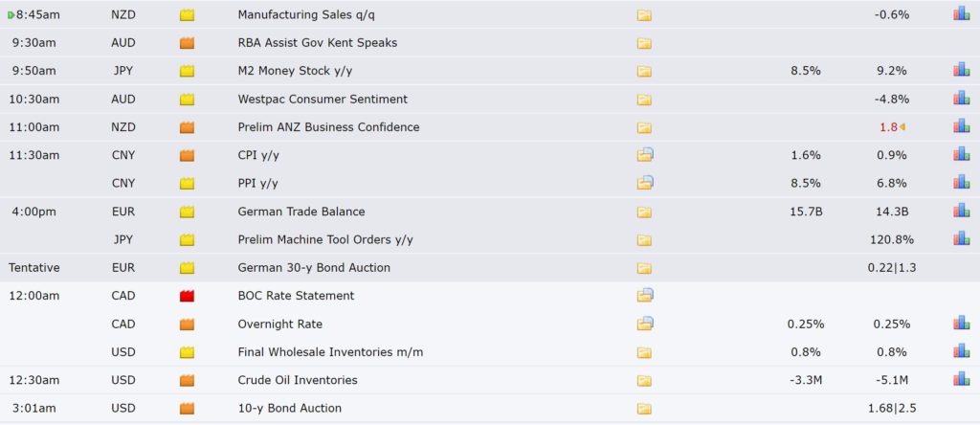Open detail folder for PPI y/y
Image resolution: width=980 pixels, height=425 pixels.
[645, 183]
